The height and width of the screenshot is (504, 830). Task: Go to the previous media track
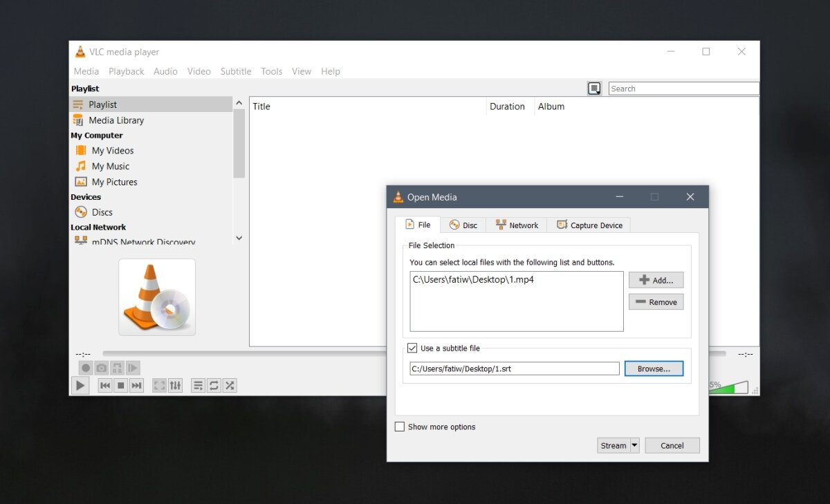pos(104,386)
